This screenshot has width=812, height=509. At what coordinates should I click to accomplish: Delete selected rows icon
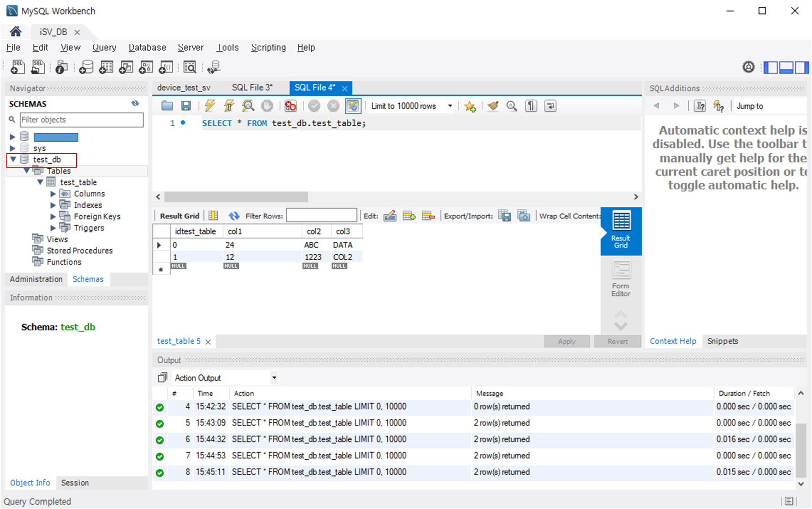(428, 216)
